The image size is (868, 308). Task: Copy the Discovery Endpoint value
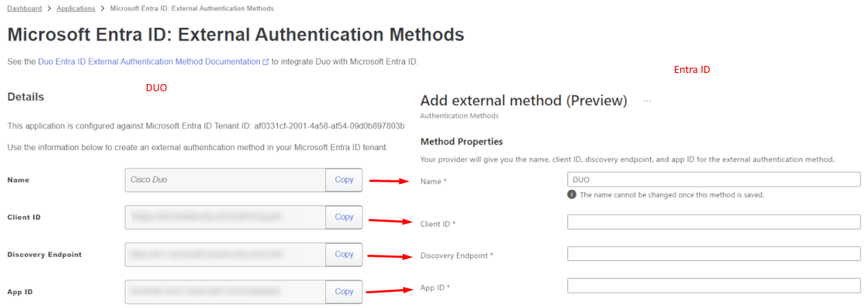[x=344, y=255]
